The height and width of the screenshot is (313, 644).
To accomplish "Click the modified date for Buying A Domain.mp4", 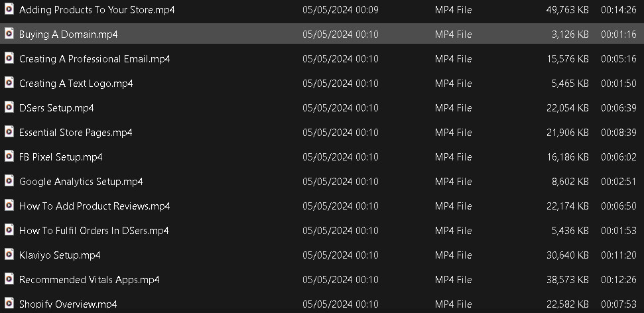I will point(340,34).
